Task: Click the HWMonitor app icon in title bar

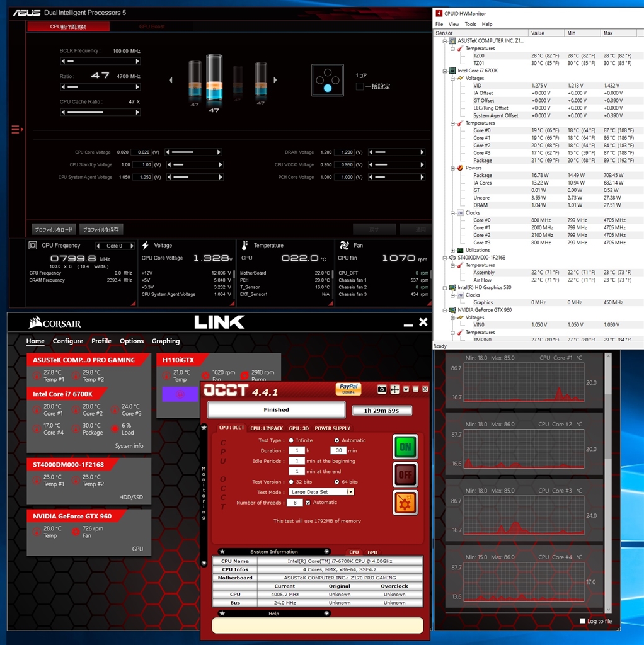Action: click(439, 14)
